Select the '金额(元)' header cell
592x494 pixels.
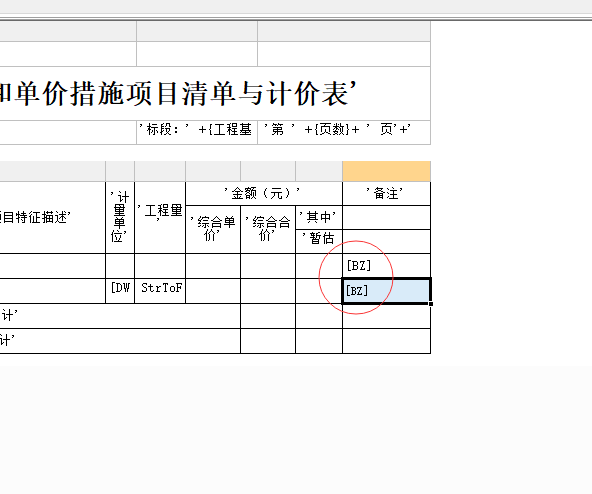[x=264, y=194]
